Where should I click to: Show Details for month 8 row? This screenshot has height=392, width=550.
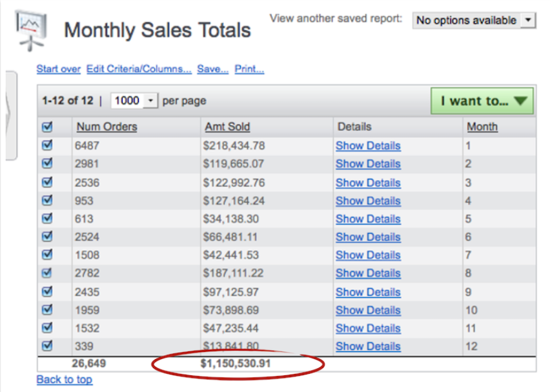pyautogui.click(x=368, y=273)
